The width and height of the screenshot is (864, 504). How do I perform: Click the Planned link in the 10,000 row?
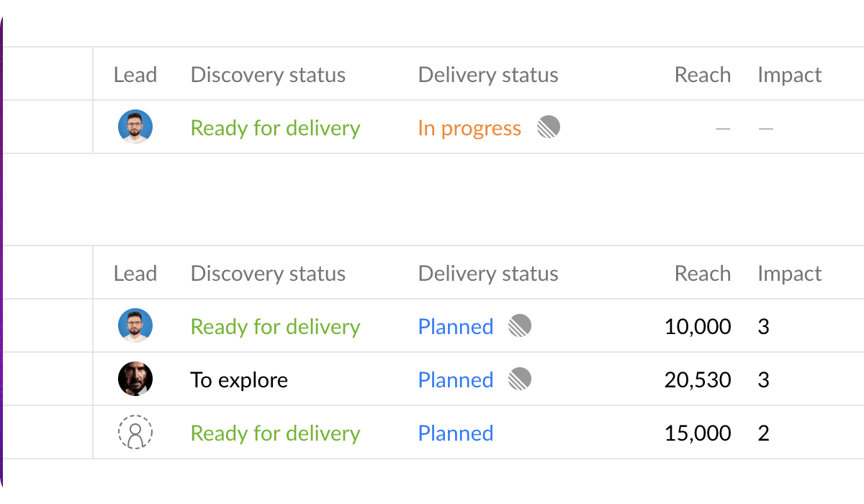(x=456, y=327)
